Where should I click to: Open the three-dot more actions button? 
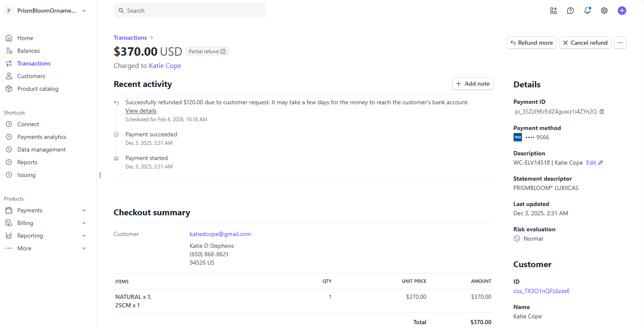tap(620, 43)
